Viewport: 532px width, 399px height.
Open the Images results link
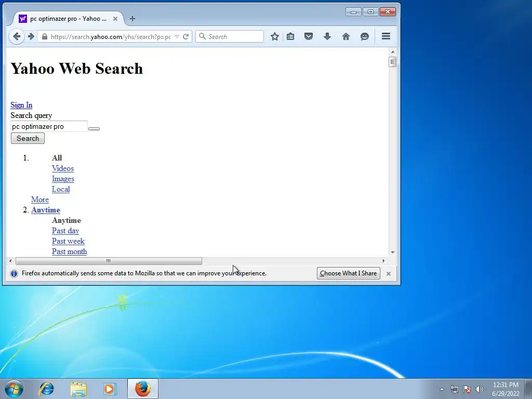click(63, 179)
